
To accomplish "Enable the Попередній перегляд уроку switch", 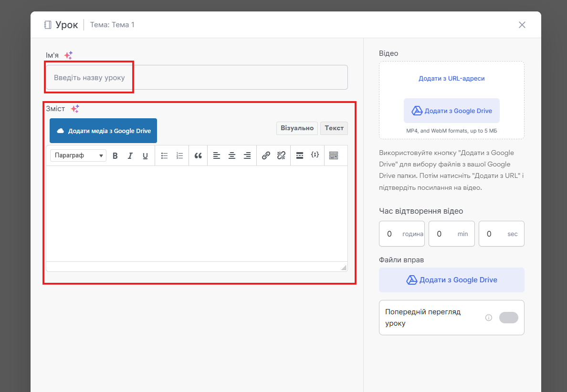I will coord(508,318).
